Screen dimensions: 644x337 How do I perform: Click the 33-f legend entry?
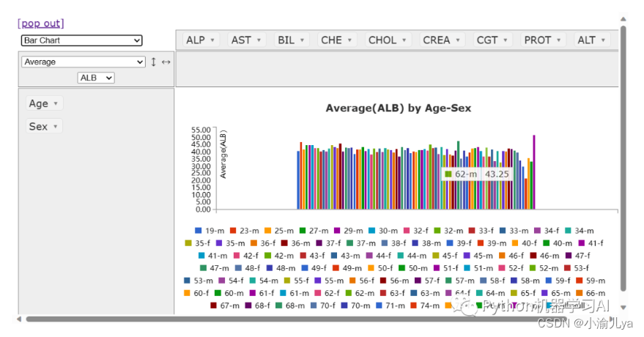click(x=481, y=231)
